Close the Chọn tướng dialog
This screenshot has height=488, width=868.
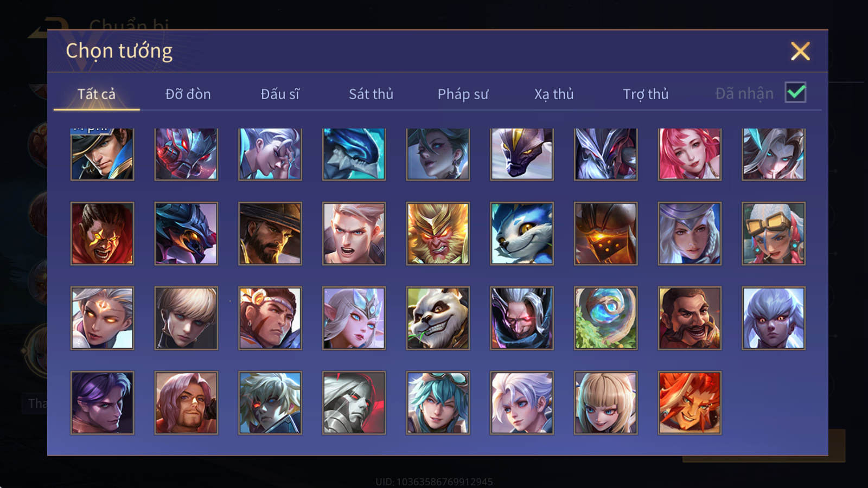point(800,51)
